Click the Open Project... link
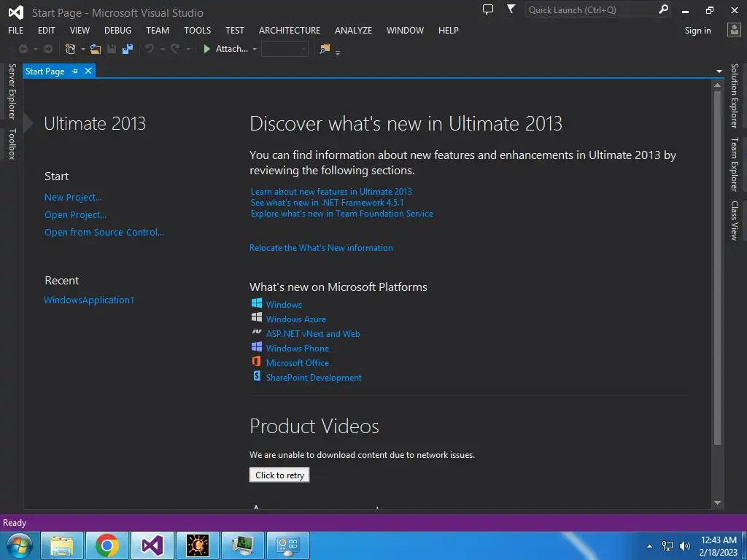This screenshot has height=560, width=747. pos(75,215)
